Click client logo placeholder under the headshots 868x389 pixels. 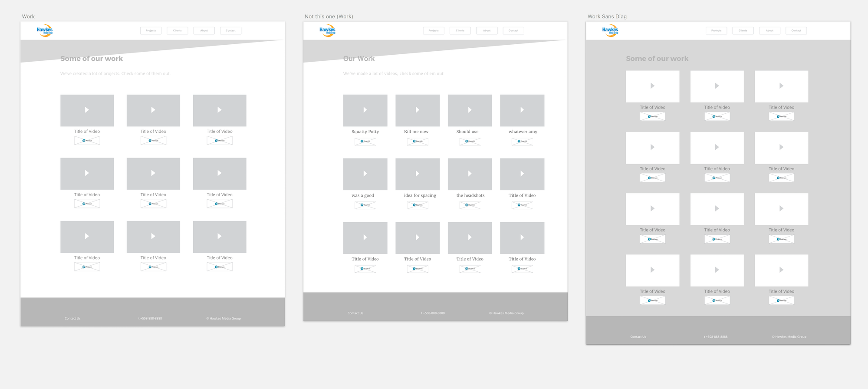point(470,205)
